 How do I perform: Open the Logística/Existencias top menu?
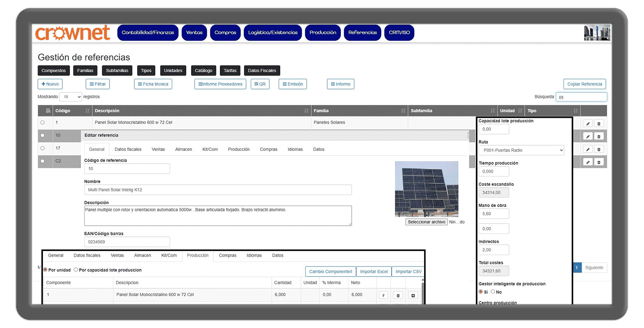point(273,33)
